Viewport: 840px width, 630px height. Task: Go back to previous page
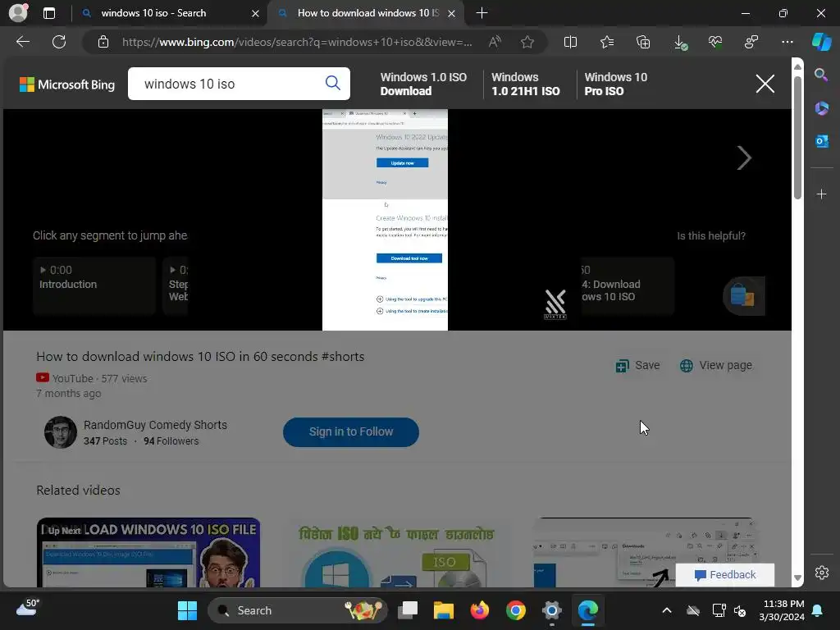click(22, 42)
